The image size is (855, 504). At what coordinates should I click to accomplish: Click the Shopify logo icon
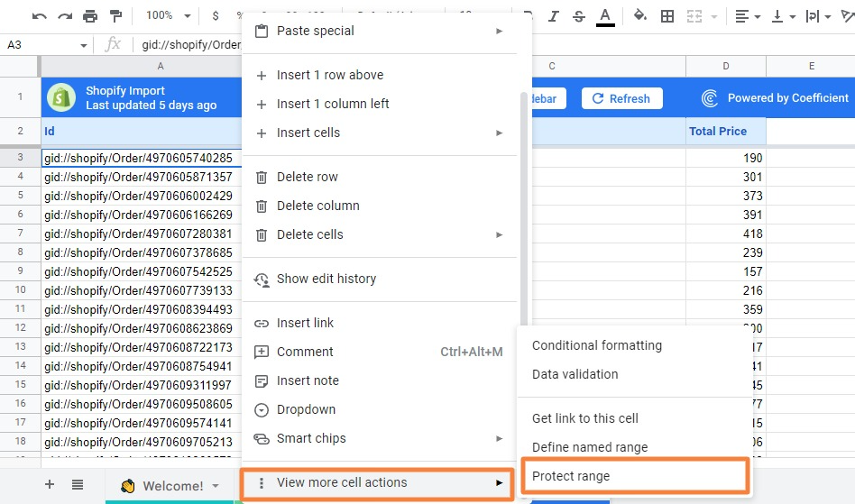[x=61, y=97]
